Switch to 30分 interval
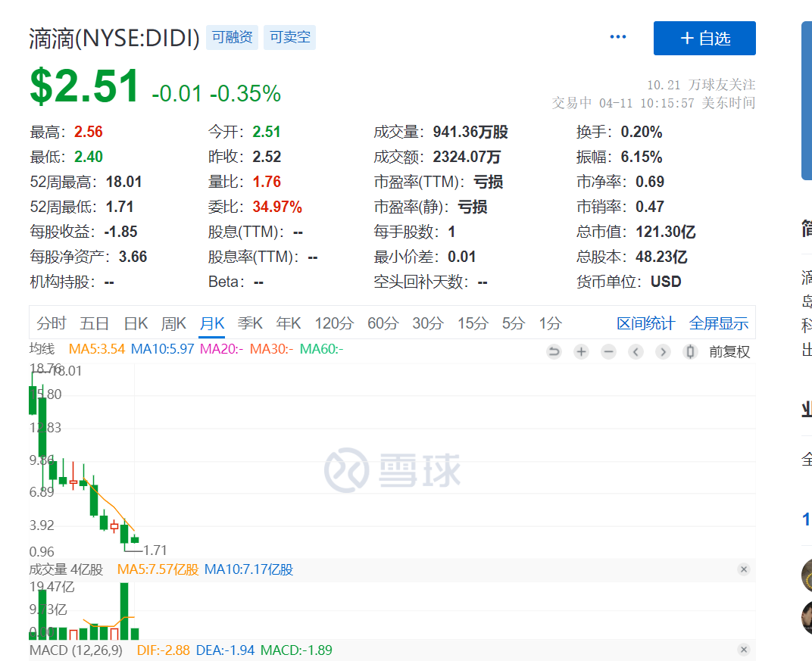Viewport: 812px width, 661px height. tap(428, 323)
